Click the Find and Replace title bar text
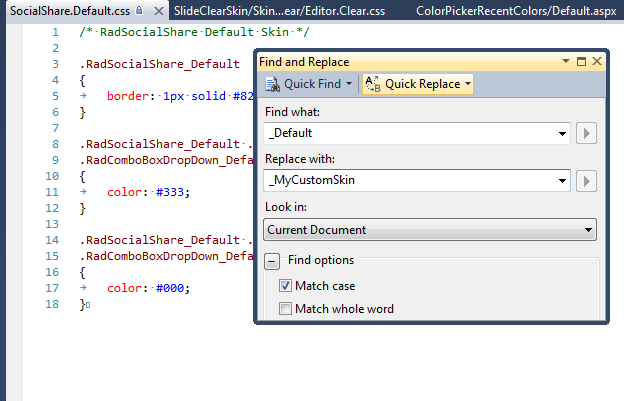The image size is (624, 401). pos(304,62)
